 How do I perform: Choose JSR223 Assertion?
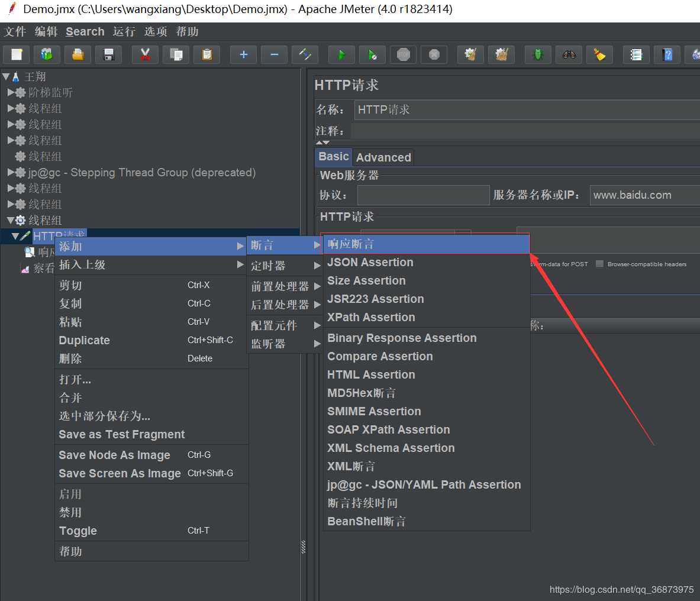(426, 299)
